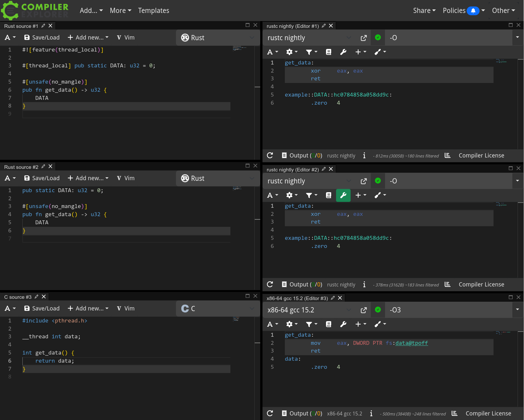Edit the -O options field in Editor #1
Viewport: 524px width, 420px height.
coord(449,38)
